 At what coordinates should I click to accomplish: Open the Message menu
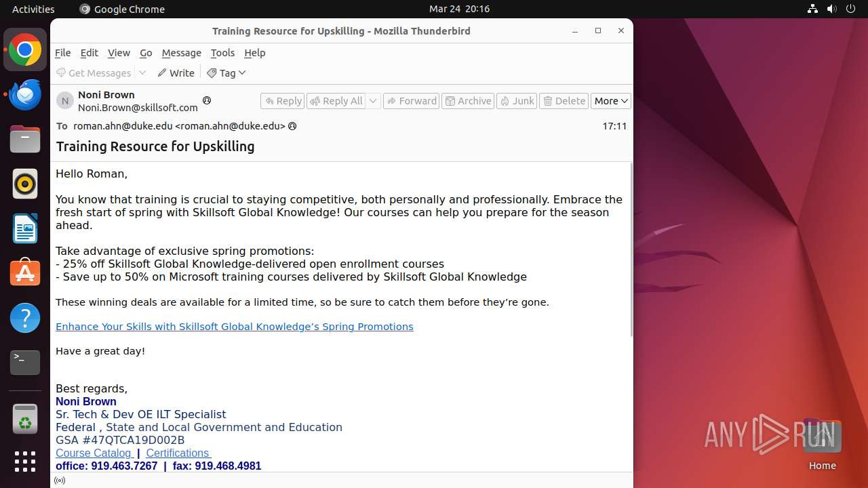tap(181, 53)
